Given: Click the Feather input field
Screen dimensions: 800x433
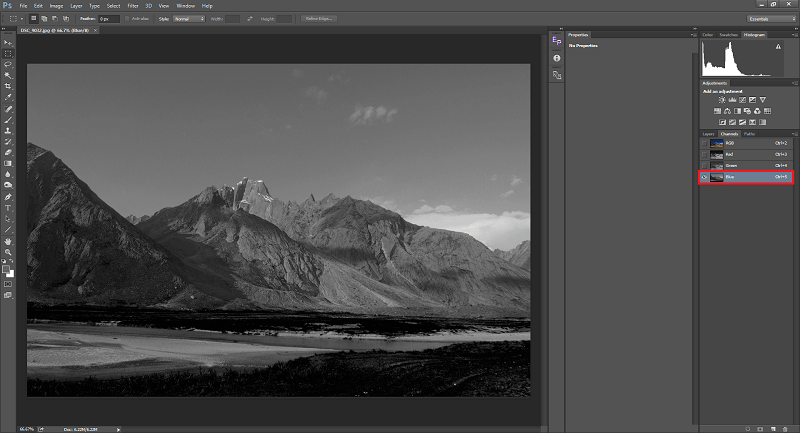Looking at the screenshot, I should pos(109,19).
